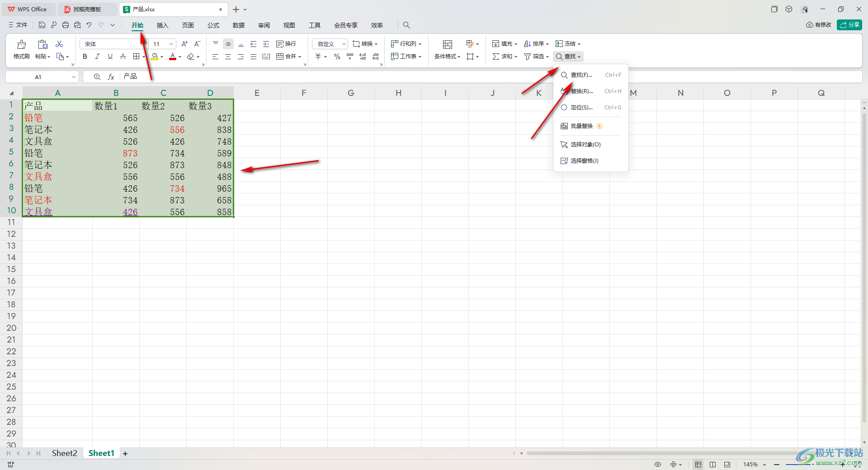Click the Thousands separator icon

350,56
